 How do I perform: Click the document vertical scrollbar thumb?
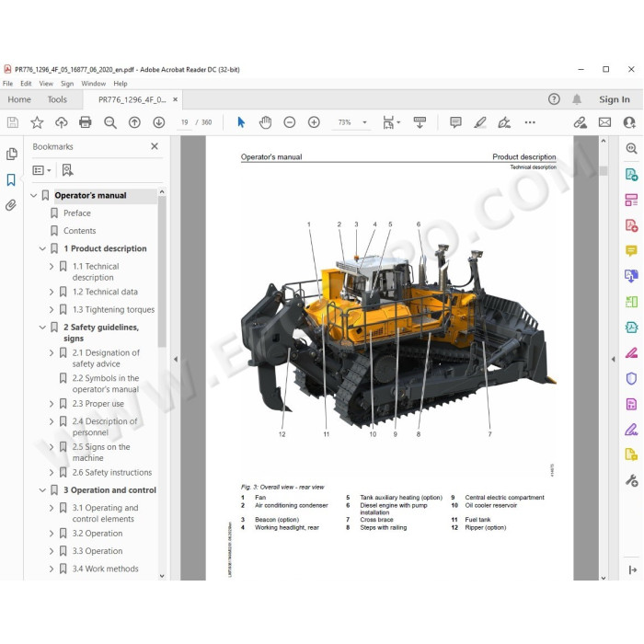[x=604, y=170]
